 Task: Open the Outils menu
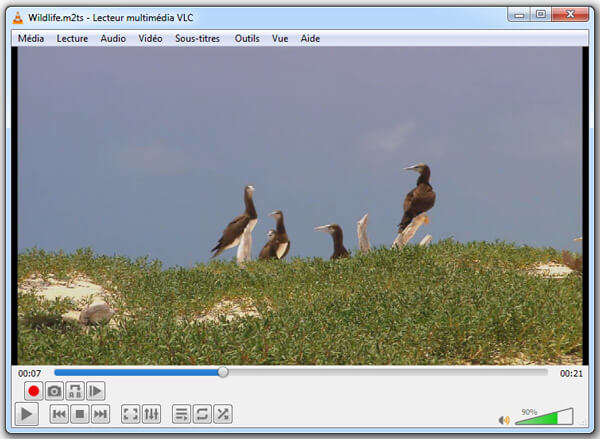247,39
